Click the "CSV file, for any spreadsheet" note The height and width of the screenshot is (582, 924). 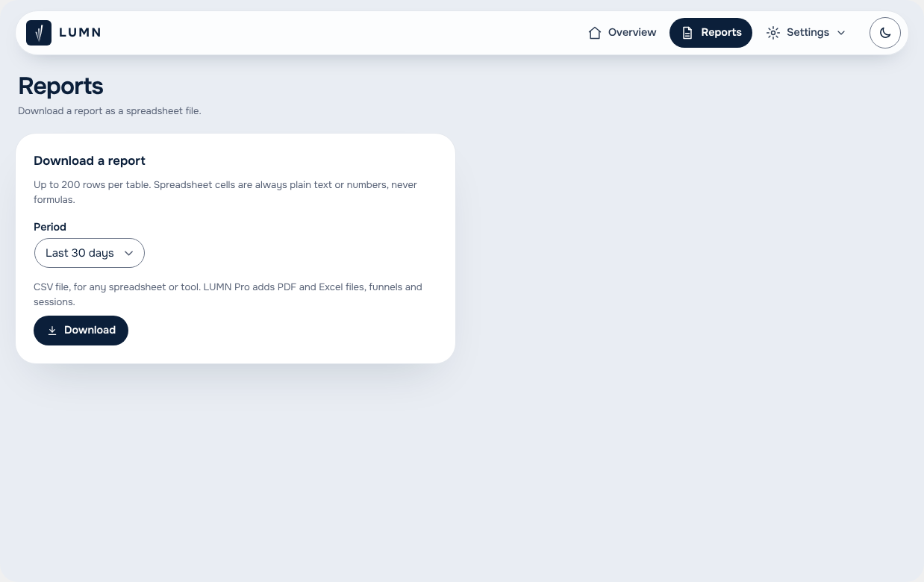tap(228, 294)
